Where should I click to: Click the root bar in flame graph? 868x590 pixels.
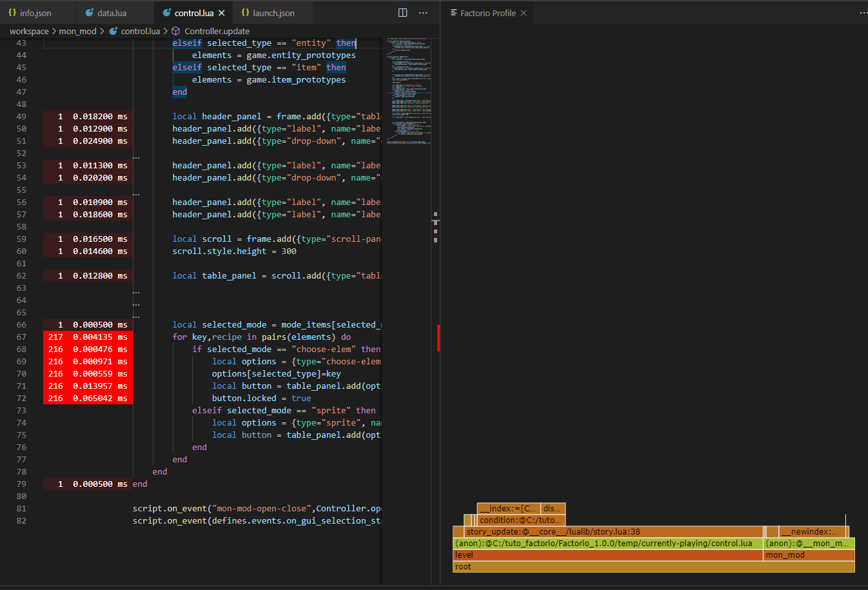(653, 567)
